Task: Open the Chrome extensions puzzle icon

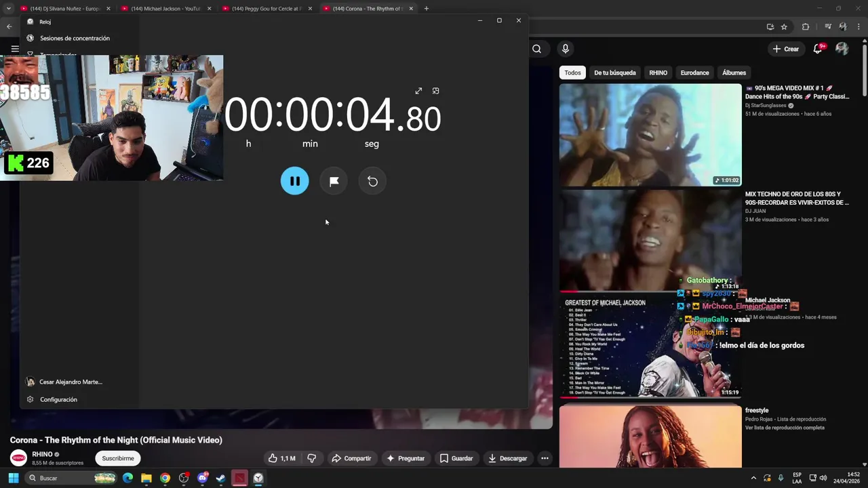Action: (806, 26)
